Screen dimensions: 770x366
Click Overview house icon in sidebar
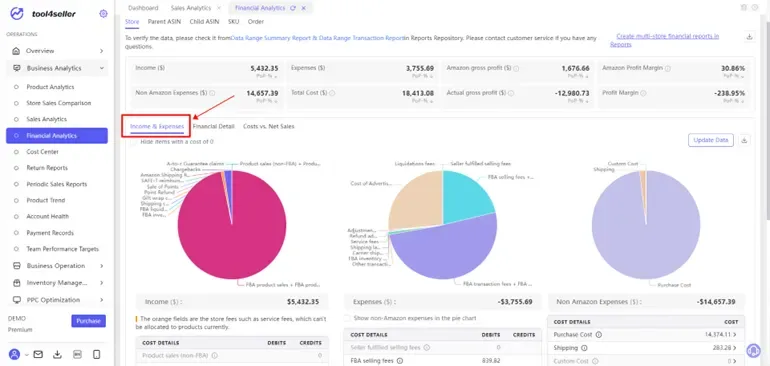(x=17, y=51)
